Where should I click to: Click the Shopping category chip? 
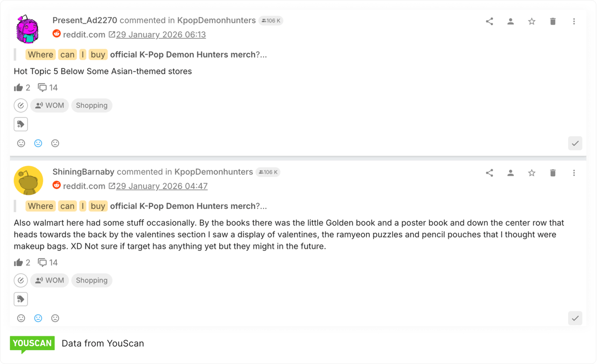click(x=91, y=105)
